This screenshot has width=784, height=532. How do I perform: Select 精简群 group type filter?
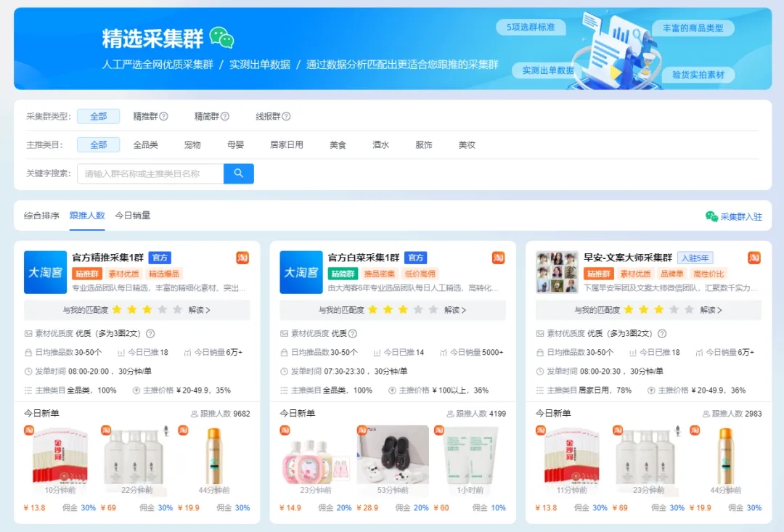coord(206,117)
